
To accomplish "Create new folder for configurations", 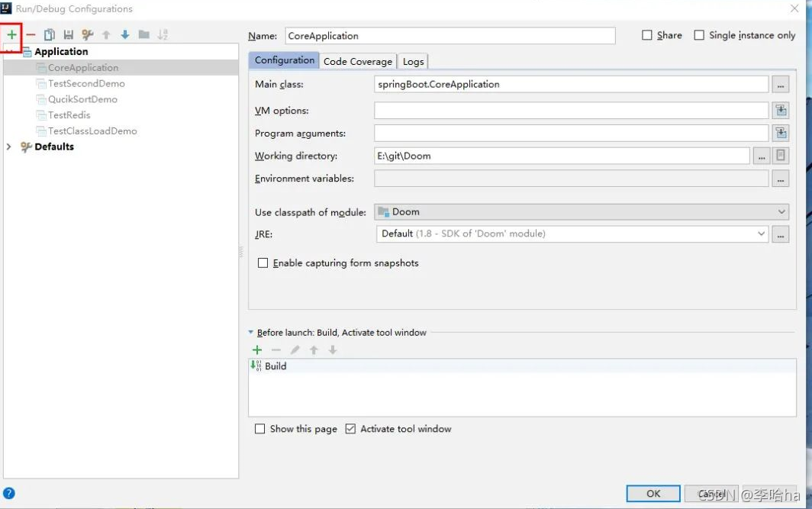I will [144, 34].
